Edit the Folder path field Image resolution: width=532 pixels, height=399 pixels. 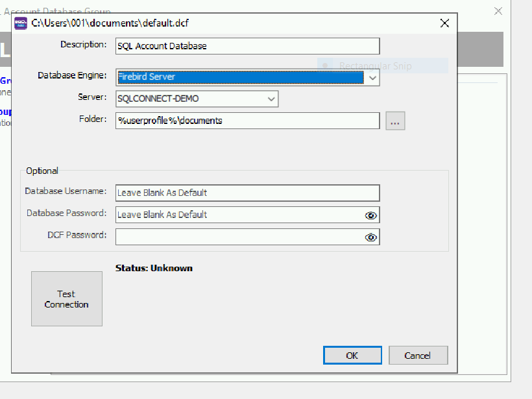[x=247, y=121]
